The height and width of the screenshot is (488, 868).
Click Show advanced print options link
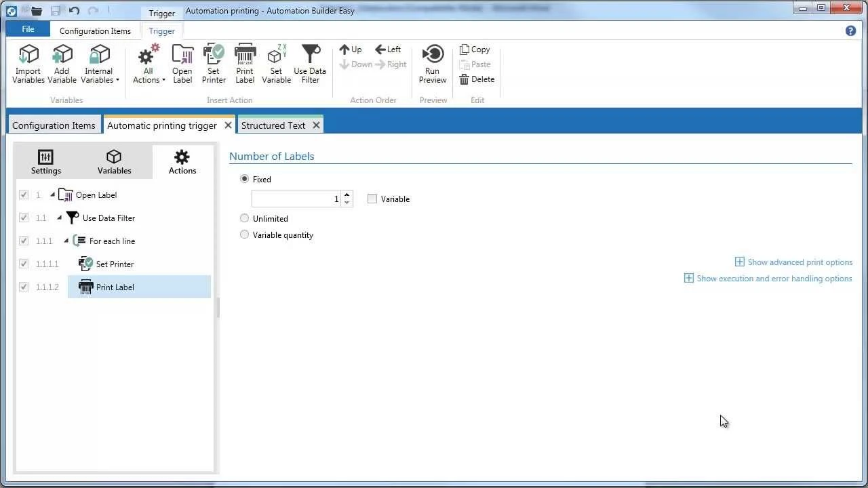pos(800,262)
